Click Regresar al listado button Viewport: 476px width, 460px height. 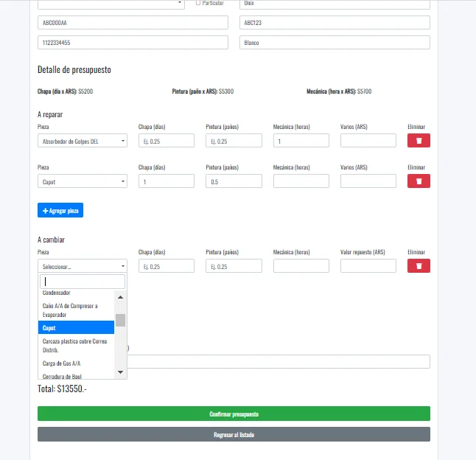pos(234,434)
